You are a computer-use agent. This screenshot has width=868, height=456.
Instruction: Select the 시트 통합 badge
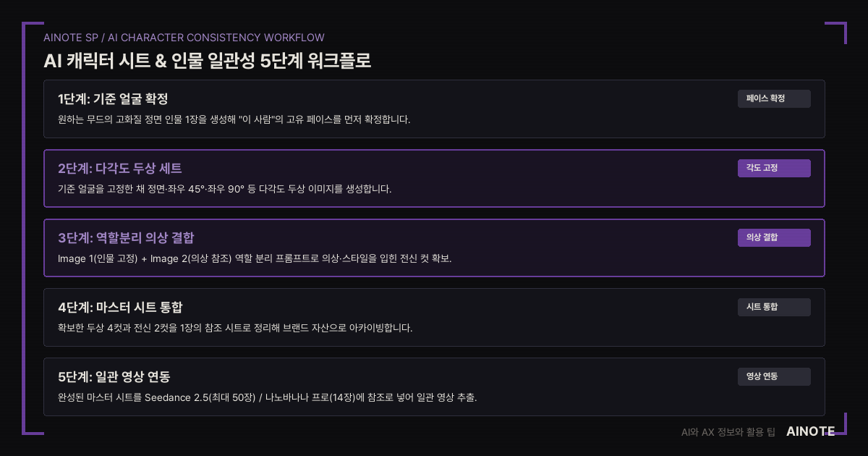tap(774, 307)
